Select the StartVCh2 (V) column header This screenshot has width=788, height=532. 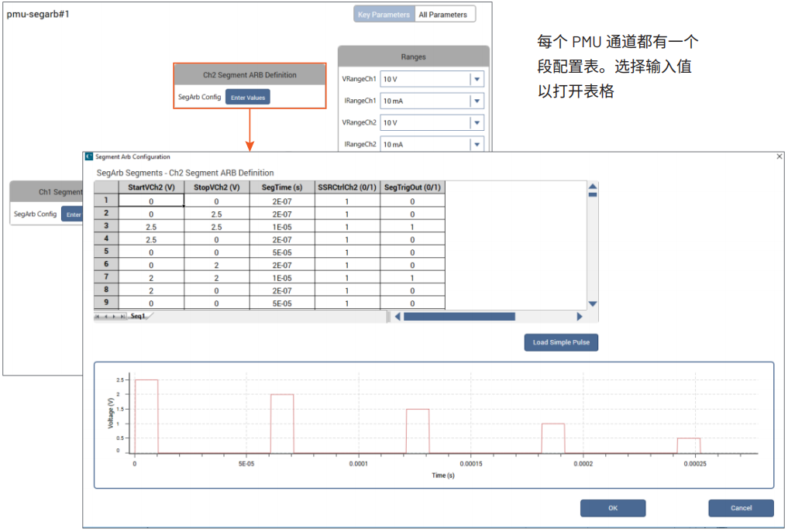click(151, 187)
